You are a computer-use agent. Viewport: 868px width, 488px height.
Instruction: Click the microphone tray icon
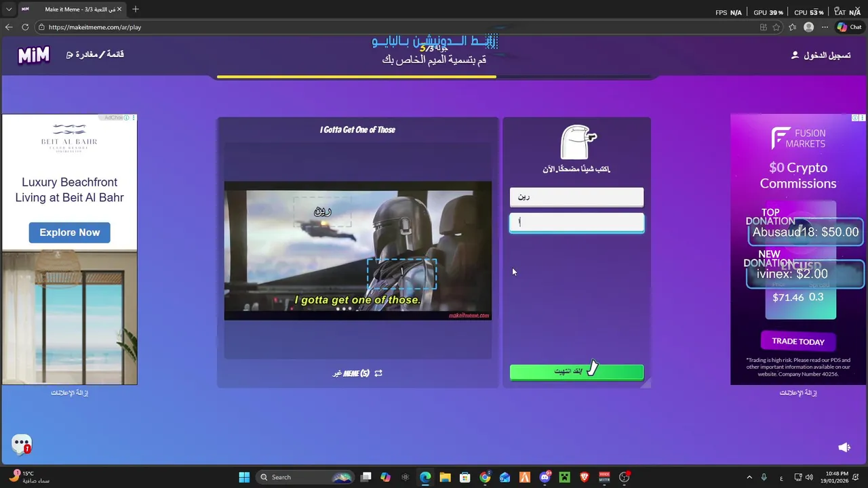point(764,477)
